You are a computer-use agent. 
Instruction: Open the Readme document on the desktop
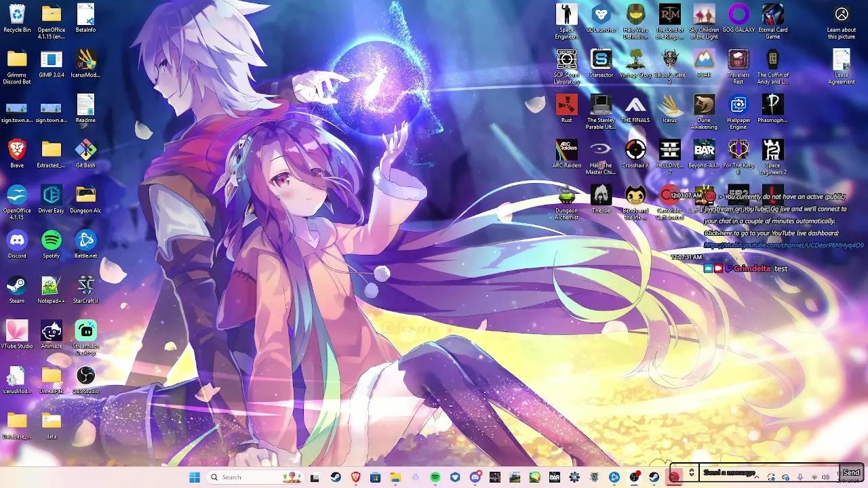[85, 109]
